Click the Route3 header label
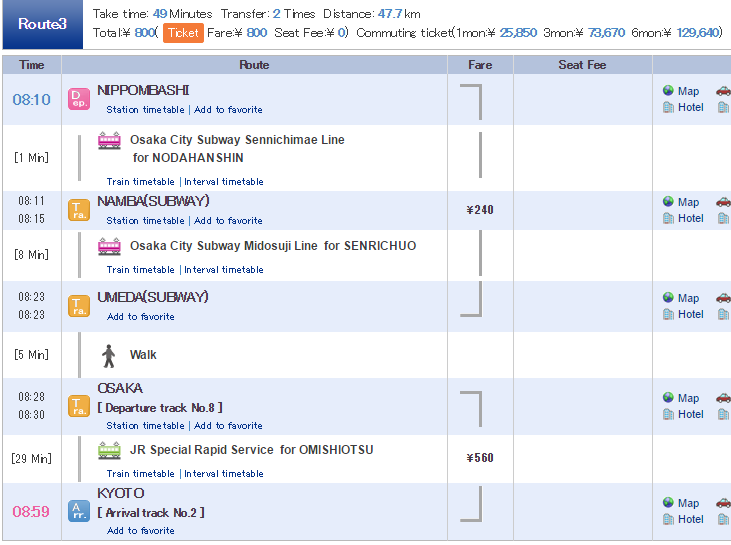Viewport: 731px width, 545px height. point(42,24)
